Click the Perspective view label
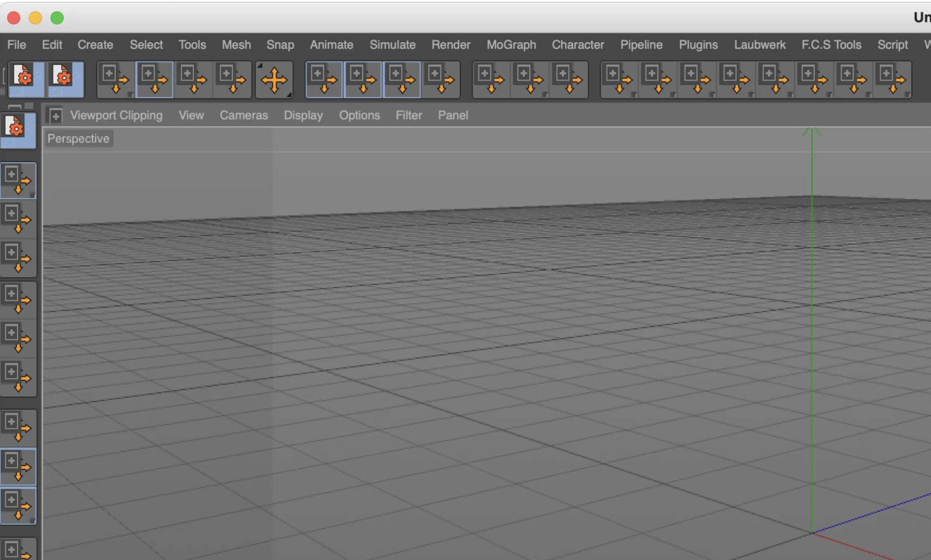 coord(78,139)
